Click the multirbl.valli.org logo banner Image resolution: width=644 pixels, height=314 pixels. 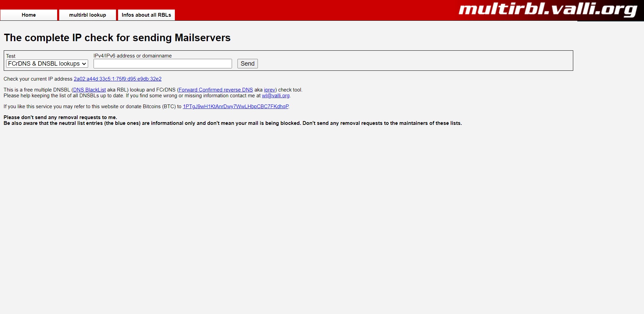548,10
